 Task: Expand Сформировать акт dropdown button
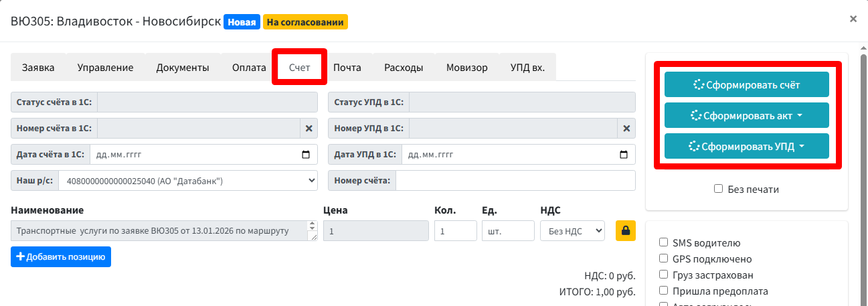tap(746, 115)
